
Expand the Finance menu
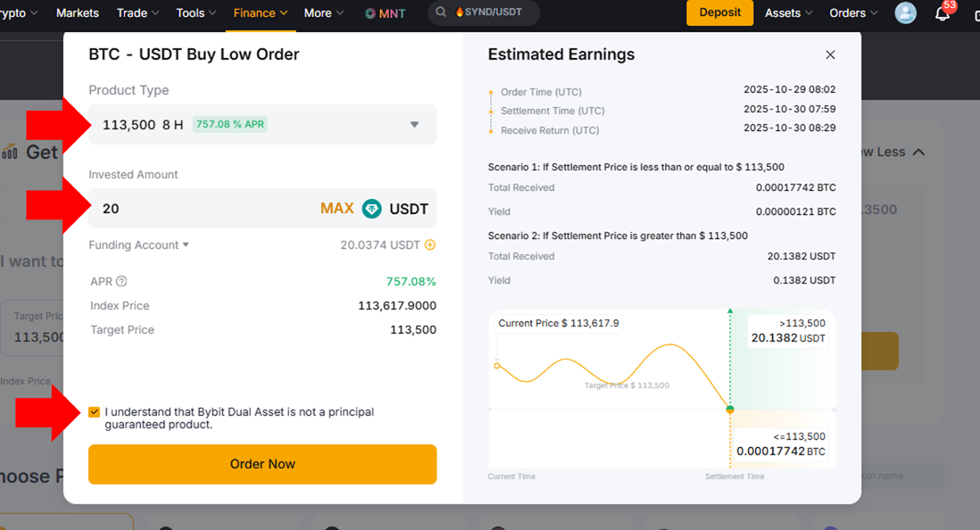[x=260, y=13]
